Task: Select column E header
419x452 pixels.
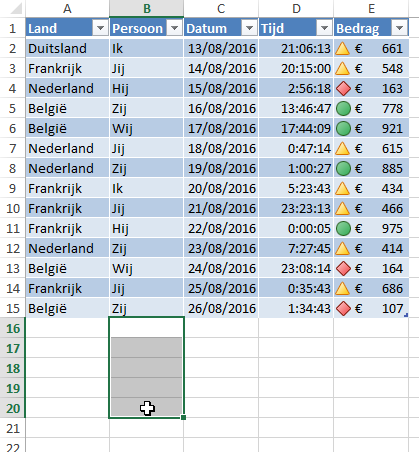Action: [x=371, y=8]
